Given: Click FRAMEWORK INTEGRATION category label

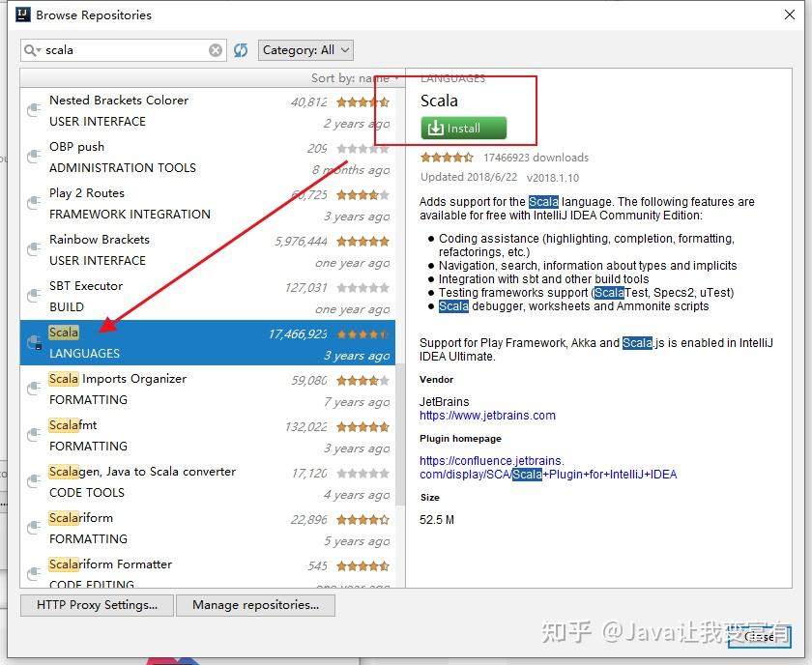Looking at the screenshot, I should [x=130, y=214].
